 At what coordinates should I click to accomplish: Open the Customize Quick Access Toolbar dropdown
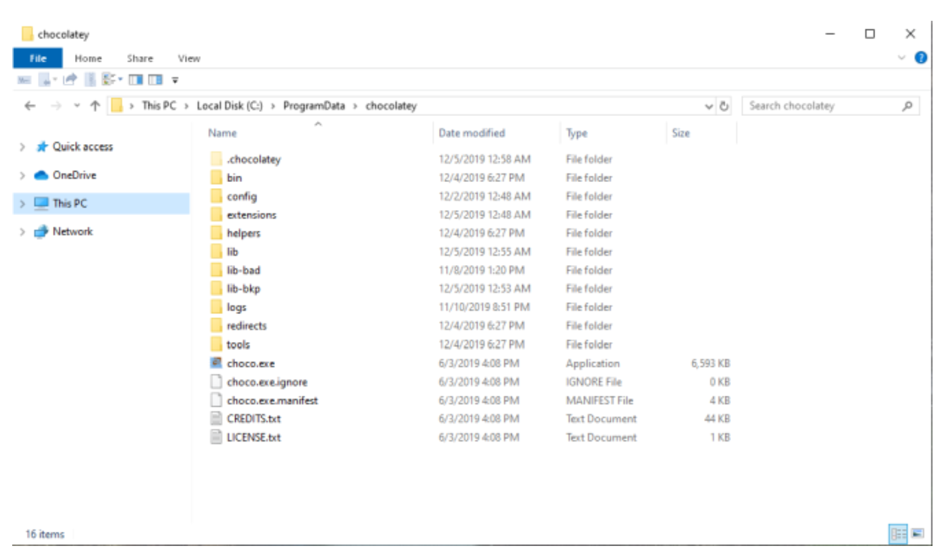175,80
